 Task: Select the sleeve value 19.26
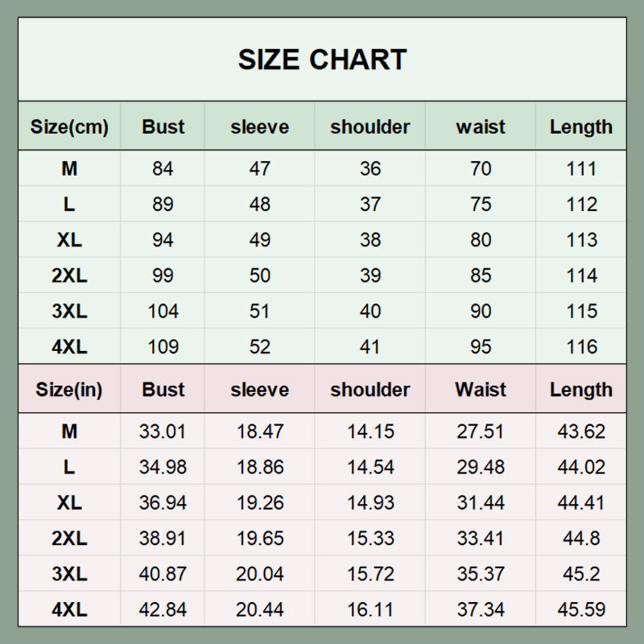coord(259,503)
